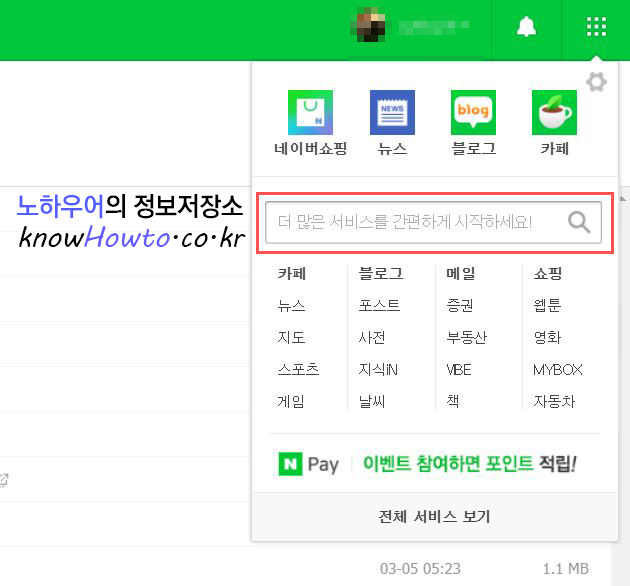The image size is (630, 586).
Task: Open the VIBE service link
Action: [x=459, y=369]
